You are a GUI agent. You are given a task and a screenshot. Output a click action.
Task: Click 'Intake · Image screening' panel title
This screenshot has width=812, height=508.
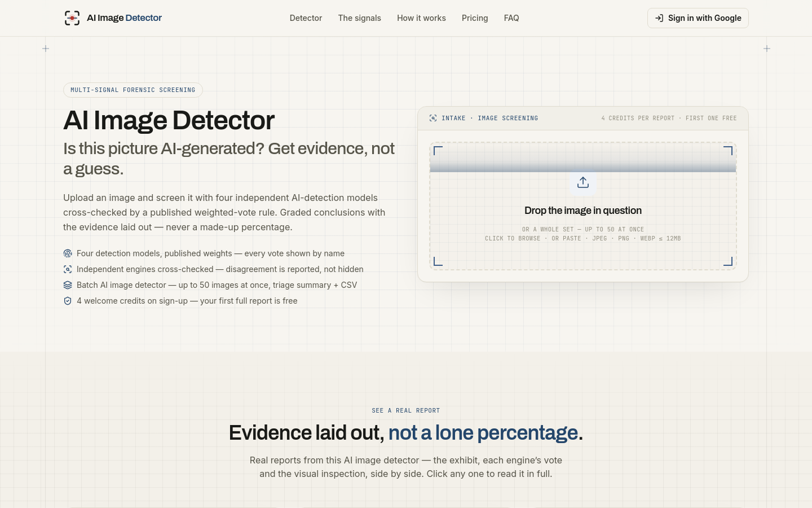point(489,118)
